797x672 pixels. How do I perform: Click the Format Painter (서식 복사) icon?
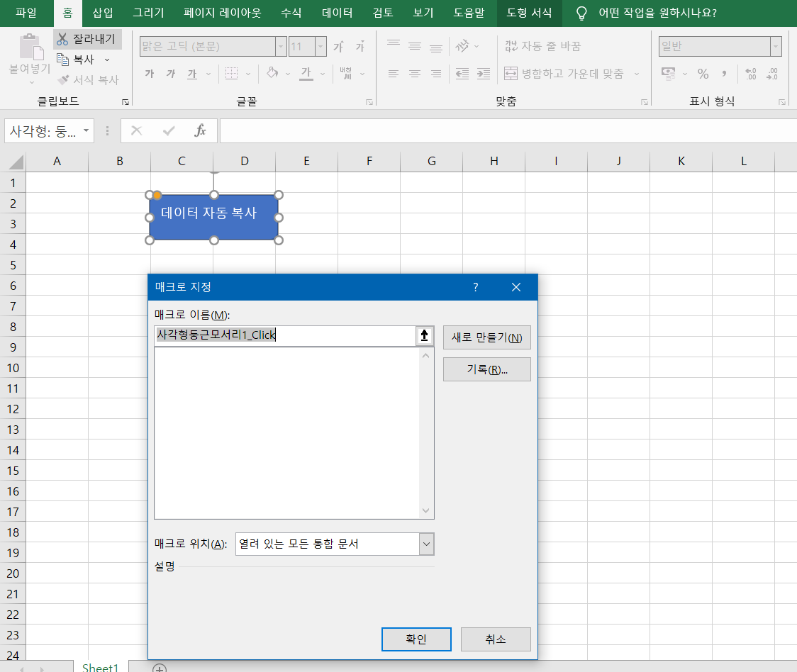[63, 80]
